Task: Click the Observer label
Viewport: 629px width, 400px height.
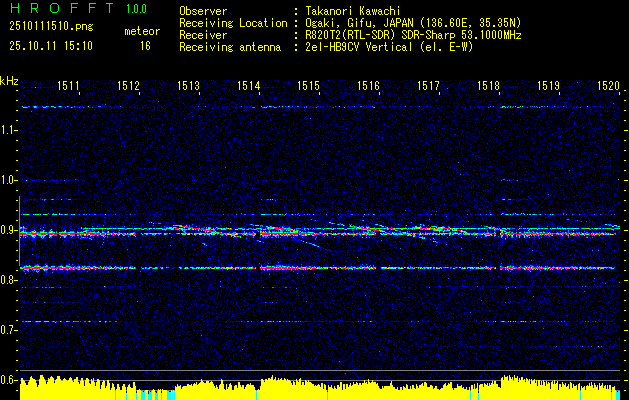Action: tap(203, 11)
